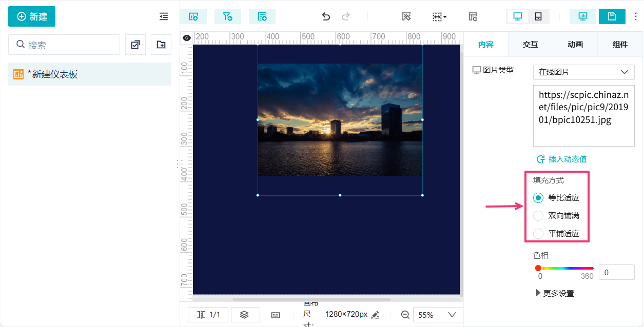Click the 填充方式 label
The height and width of the screenshot is (327, 644).
tap(549, 180)
